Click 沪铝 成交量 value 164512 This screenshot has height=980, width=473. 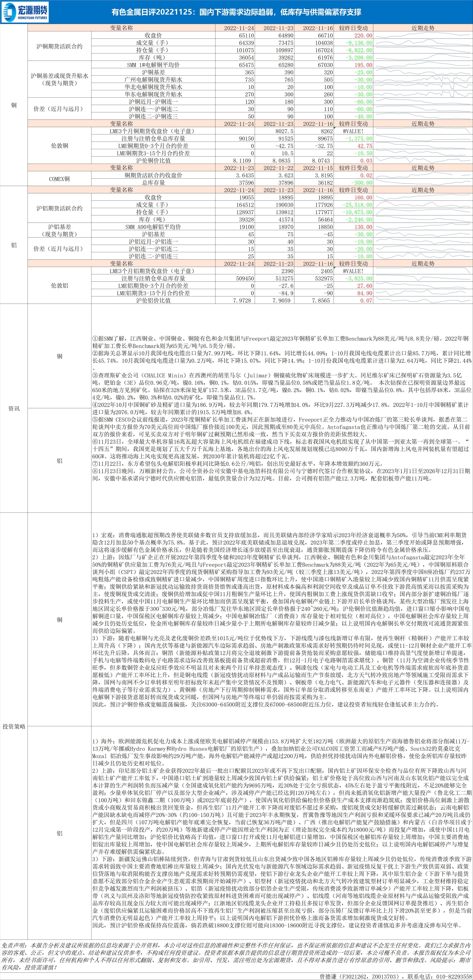[245, 205]
